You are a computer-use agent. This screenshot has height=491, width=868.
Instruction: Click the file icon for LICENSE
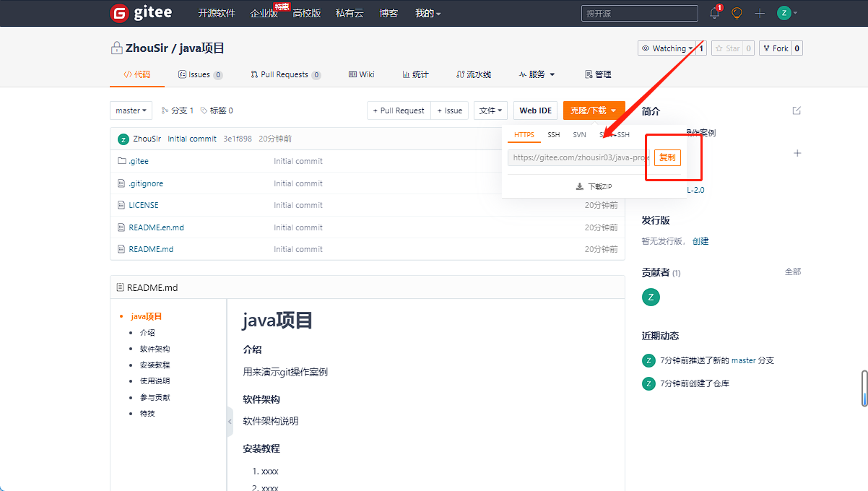click(121, 205)
